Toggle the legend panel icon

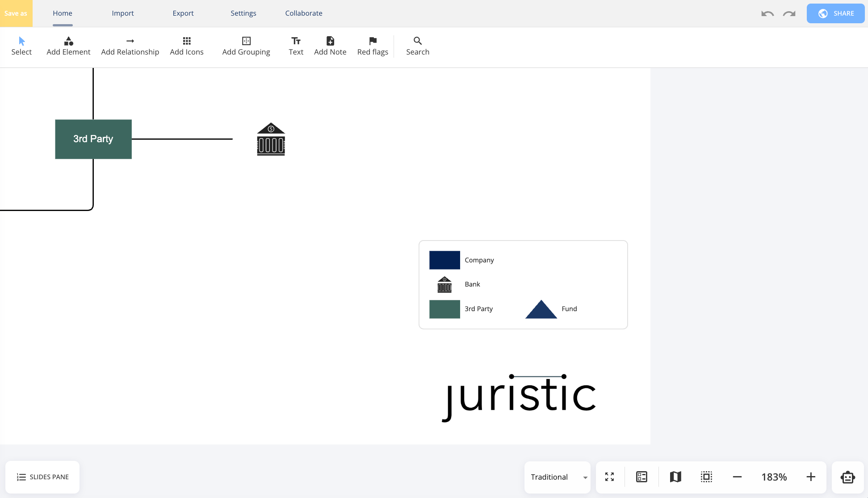tap(642, 477)
